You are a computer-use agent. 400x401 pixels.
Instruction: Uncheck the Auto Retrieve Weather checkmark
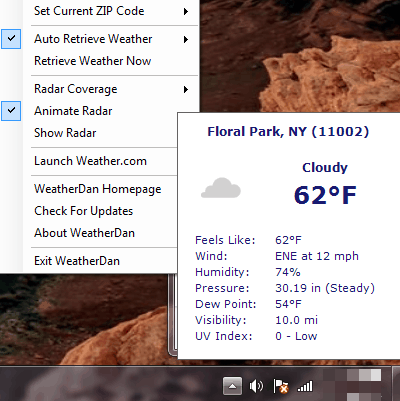point(11,39)
